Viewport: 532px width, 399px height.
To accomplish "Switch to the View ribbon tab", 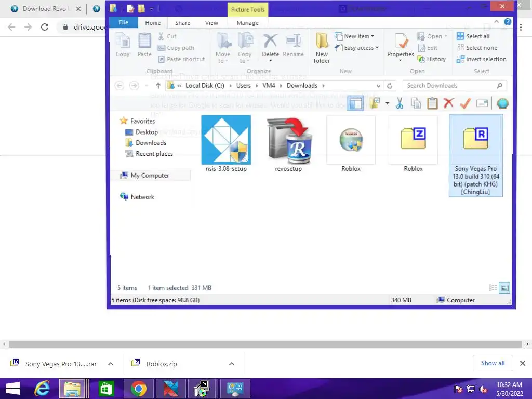I will click(x=211, y=23).
